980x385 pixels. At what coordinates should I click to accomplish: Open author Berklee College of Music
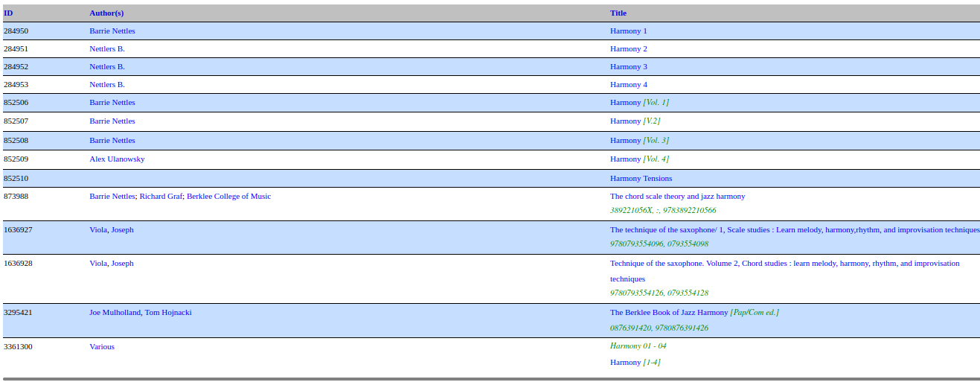tap(228, 196)
